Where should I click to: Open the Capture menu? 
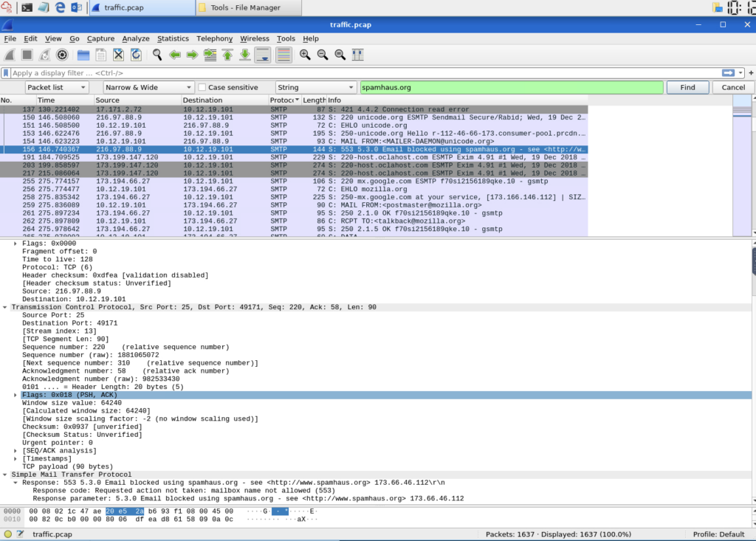coord(100,38)
